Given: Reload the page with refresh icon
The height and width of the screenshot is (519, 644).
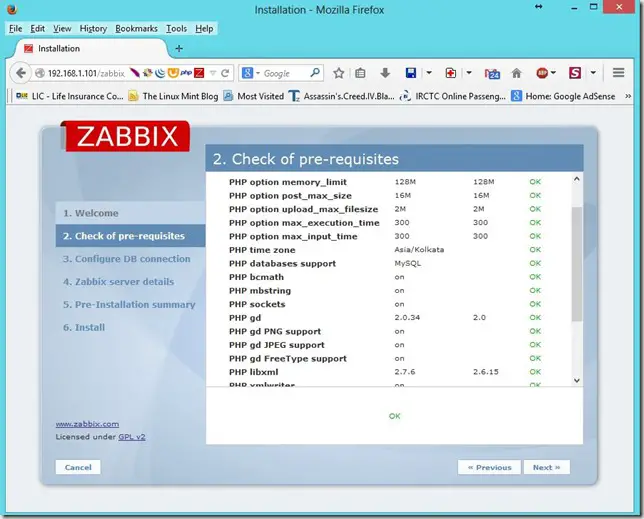Looking at the screenshot, I should tap(225, 73).
